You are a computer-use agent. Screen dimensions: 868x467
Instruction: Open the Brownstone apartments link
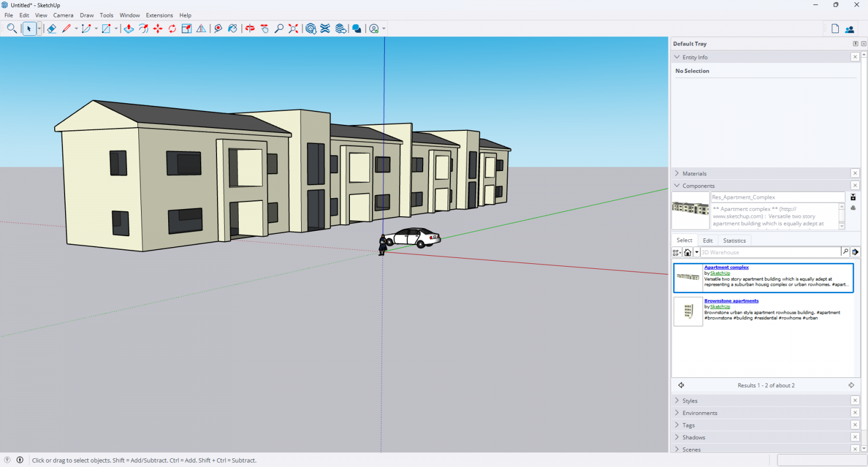(x=731, y=301)
